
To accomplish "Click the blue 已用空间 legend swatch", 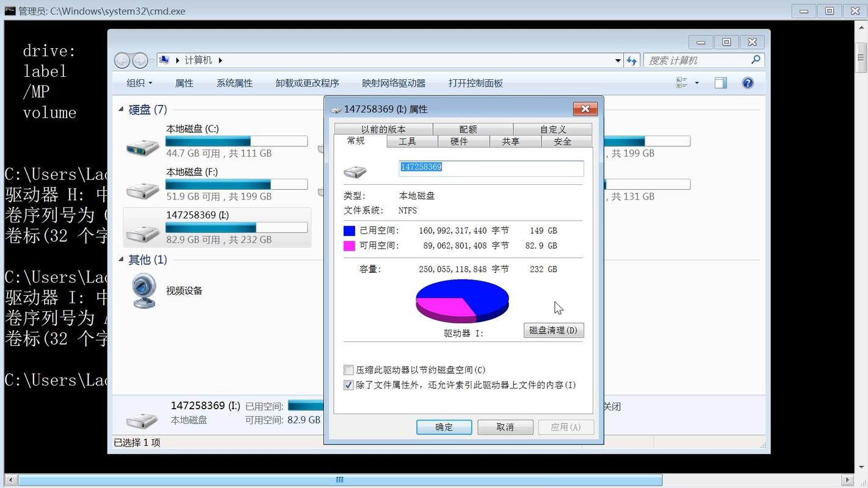I will point(349,231).
